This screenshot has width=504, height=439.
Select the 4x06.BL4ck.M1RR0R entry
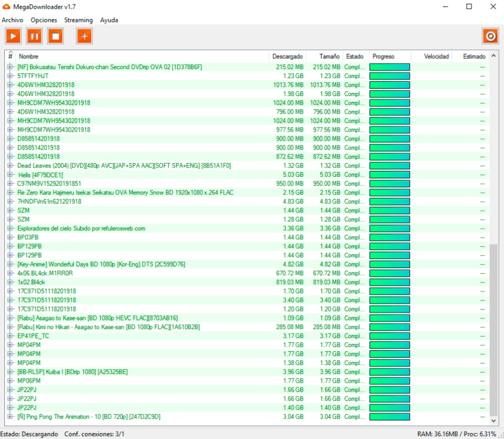pos(45,273)
